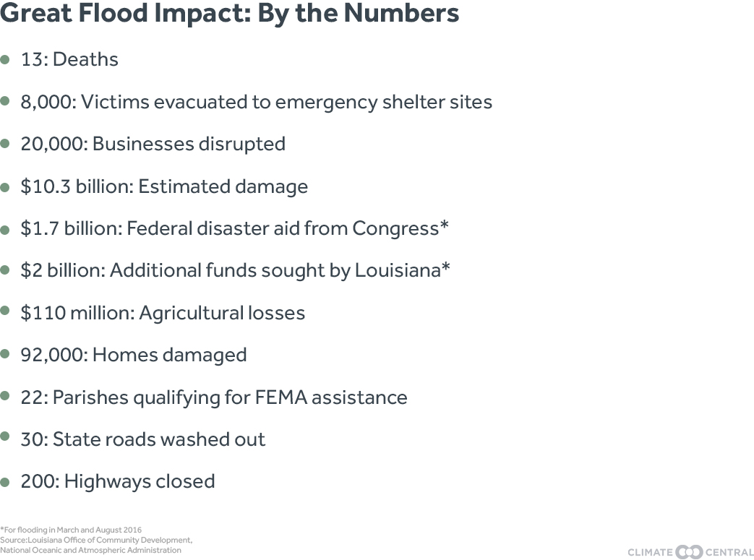Click the $2 billion additional funds line
The width and height of the screenshot is (754, 560).
(x=230, y=270)
